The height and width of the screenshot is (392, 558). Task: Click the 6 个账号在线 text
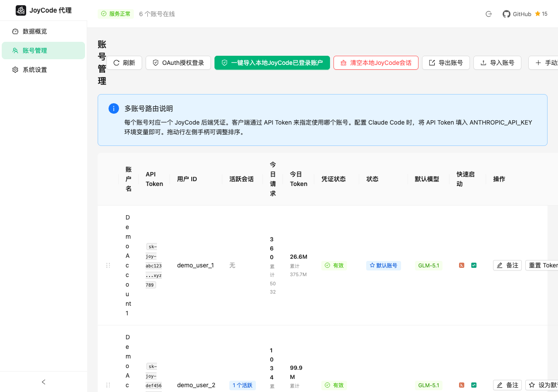157,14
